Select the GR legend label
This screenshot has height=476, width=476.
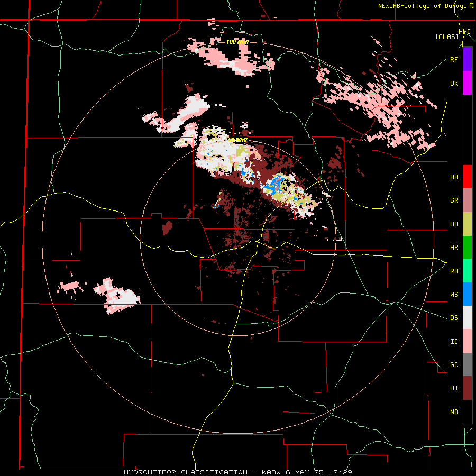point(454,200)
